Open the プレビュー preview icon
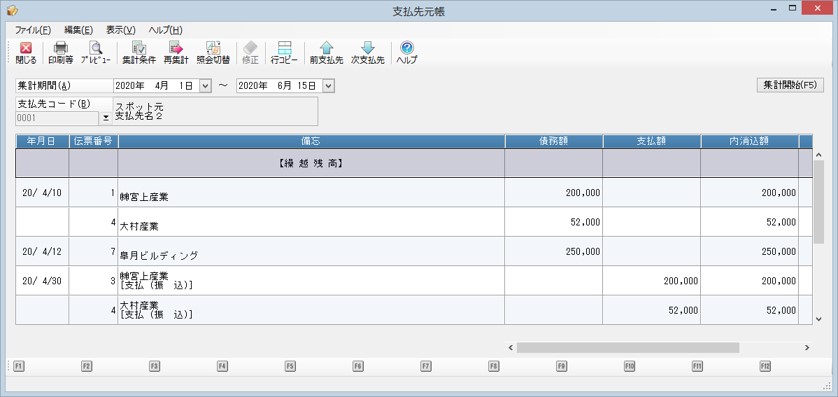The height and width of the screenshot is (397, 838). click(96, 53)
